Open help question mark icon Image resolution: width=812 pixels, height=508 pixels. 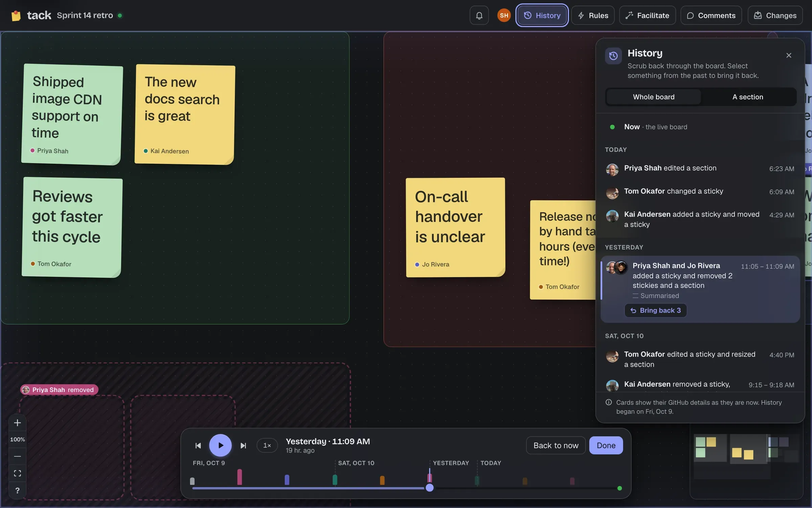[17, 490]
